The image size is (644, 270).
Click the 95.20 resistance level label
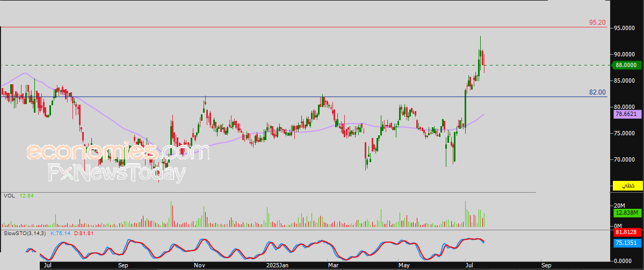[x=597, y=23]
